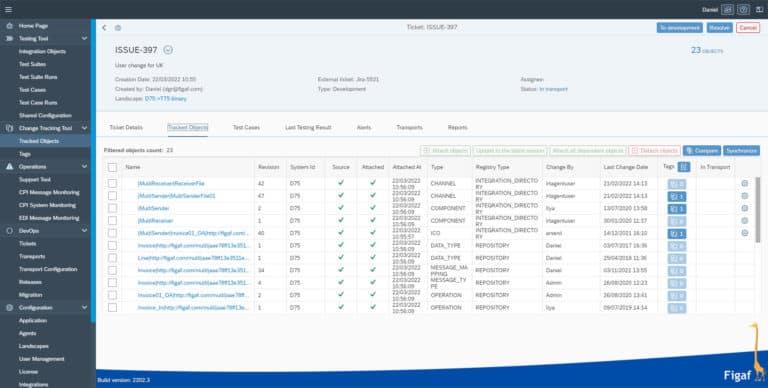Click the Synchronize button
This screenshot has height=388, width=768.
742,151
